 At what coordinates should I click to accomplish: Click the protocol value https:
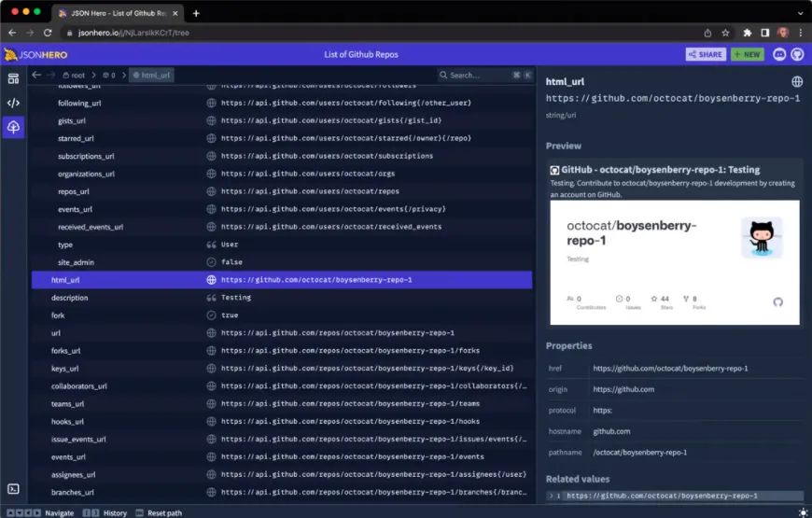coord(602,411)
